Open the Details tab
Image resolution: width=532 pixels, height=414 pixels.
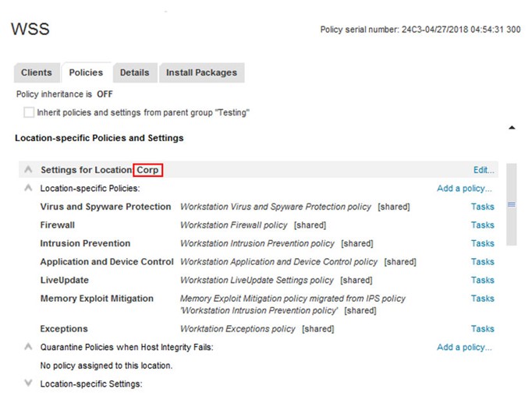point(134,73)
